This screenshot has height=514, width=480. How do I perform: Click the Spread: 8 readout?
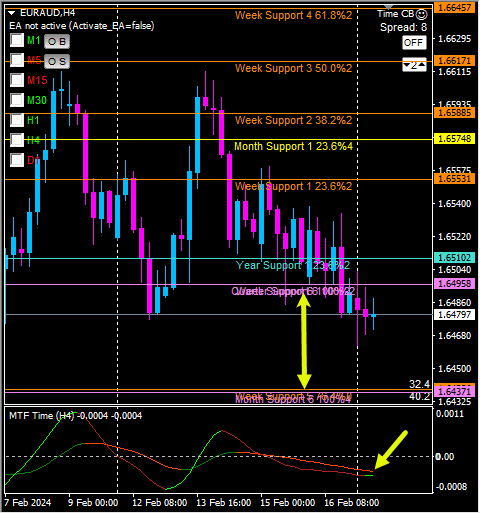pyautogui.click(x=403, y=27)
